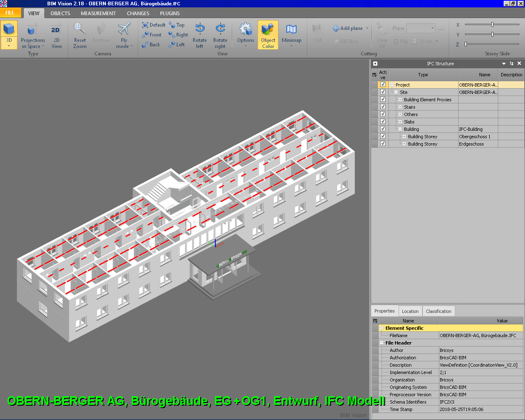Image resolution: width=525 pixels, height=420 pixels.
Task: Toggle Object Color mode
Action: [268, 35]
